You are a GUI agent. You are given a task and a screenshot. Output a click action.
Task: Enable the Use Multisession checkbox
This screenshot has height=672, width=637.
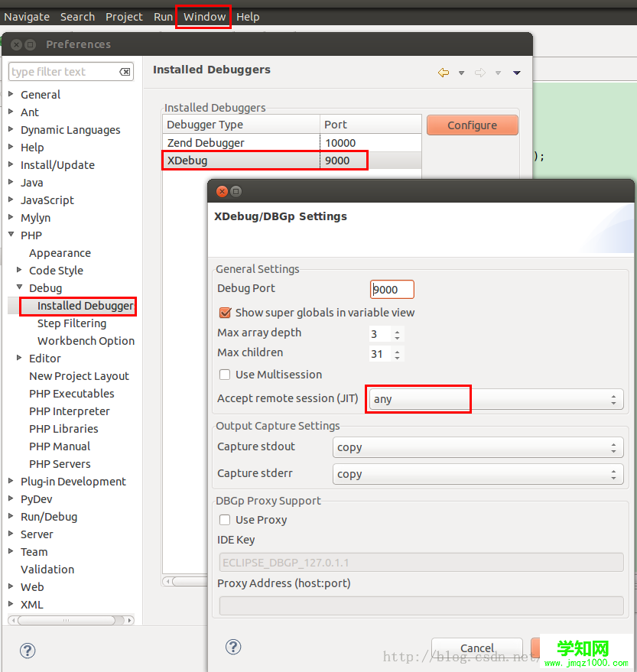pyautogui.click(x=225, y=375)
